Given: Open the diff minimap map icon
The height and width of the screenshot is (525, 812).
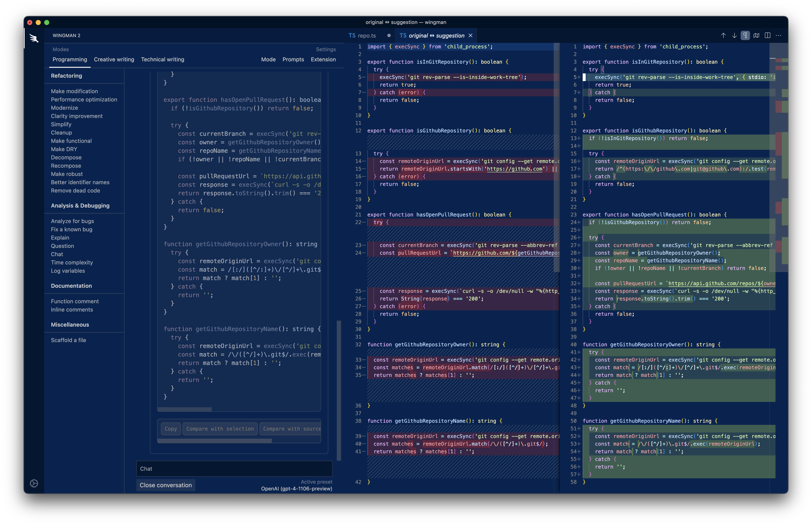Looking at the screenshot, I should 756,35.
